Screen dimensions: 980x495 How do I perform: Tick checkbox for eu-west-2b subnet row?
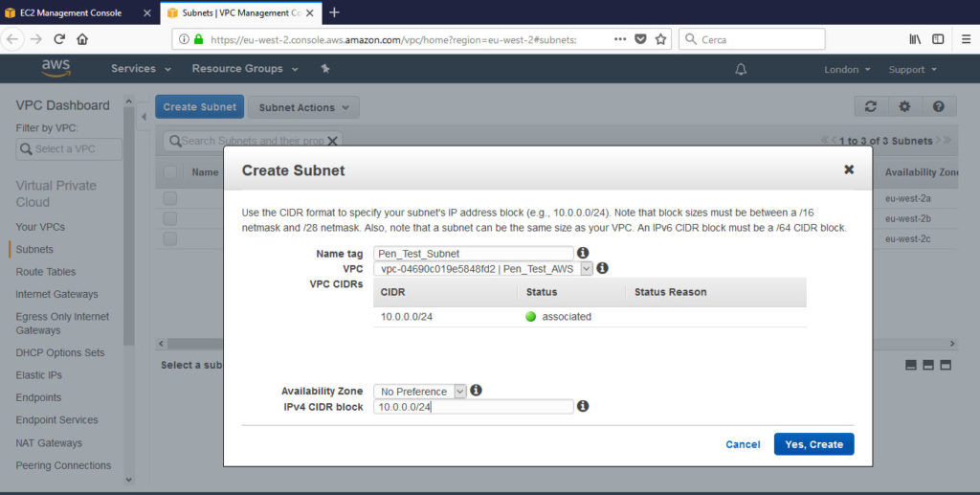tap(170, 218)
